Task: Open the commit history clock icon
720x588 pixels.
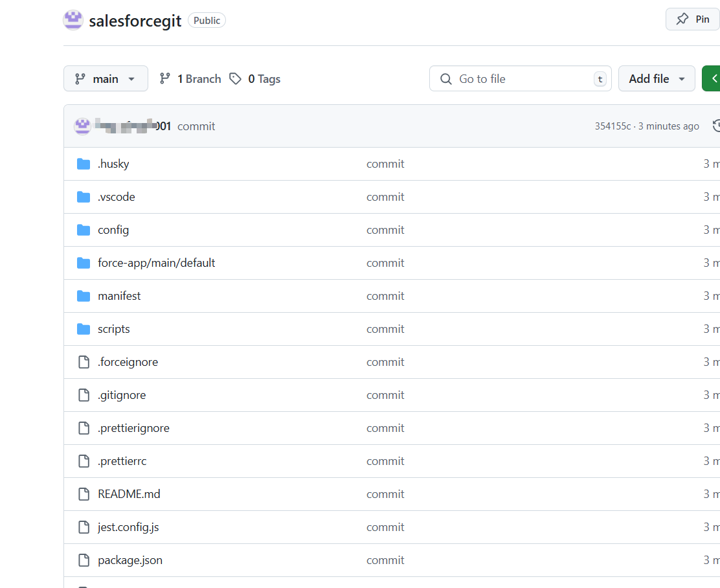Action: coord(716,126)
